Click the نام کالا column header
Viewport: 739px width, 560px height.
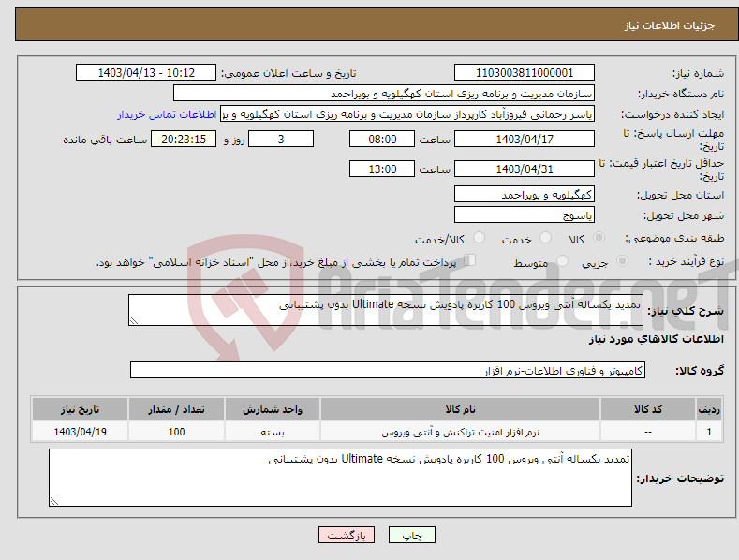pos(460,409)
